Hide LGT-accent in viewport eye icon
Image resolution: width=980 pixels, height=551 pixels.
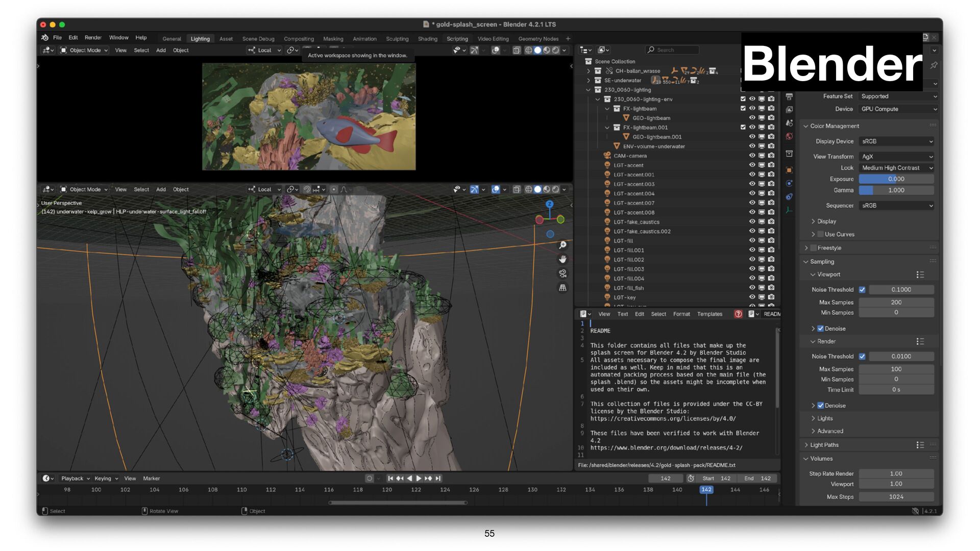(x=752, y=165)
